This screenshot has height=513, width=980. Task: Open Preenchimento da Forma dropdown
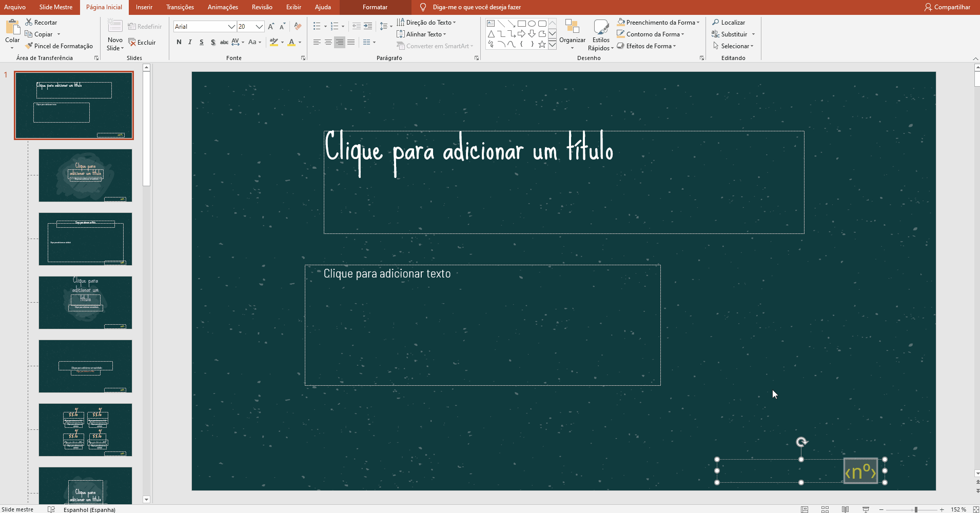point(659,22)
